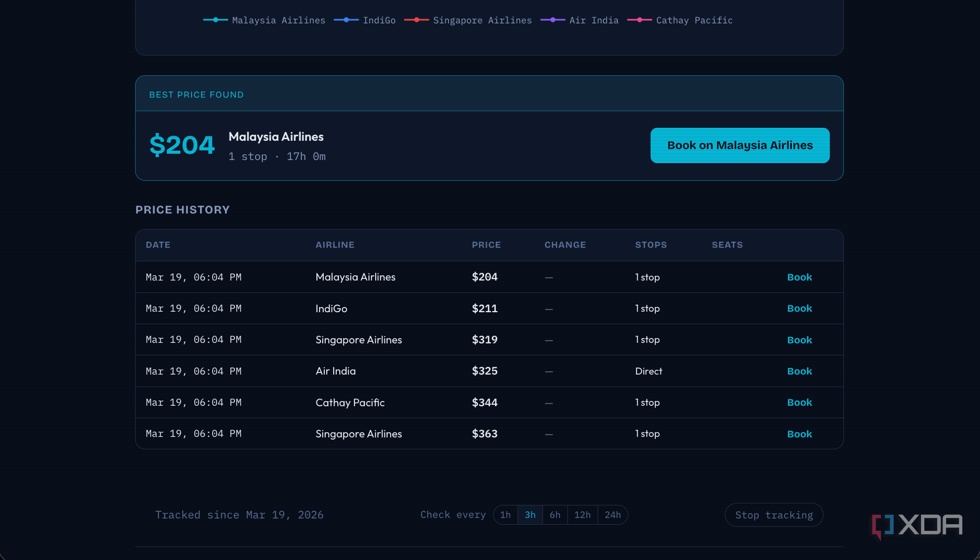
Task: Click Book on Malaysia Airlines button
Action: [740, 145]
